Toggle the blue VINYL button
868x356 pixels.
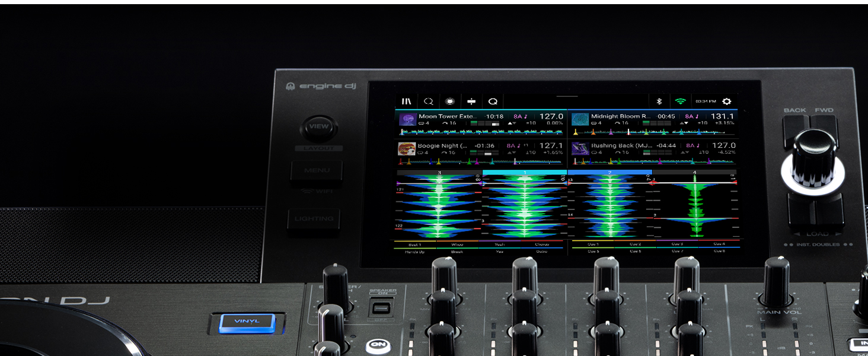(247, 322)
